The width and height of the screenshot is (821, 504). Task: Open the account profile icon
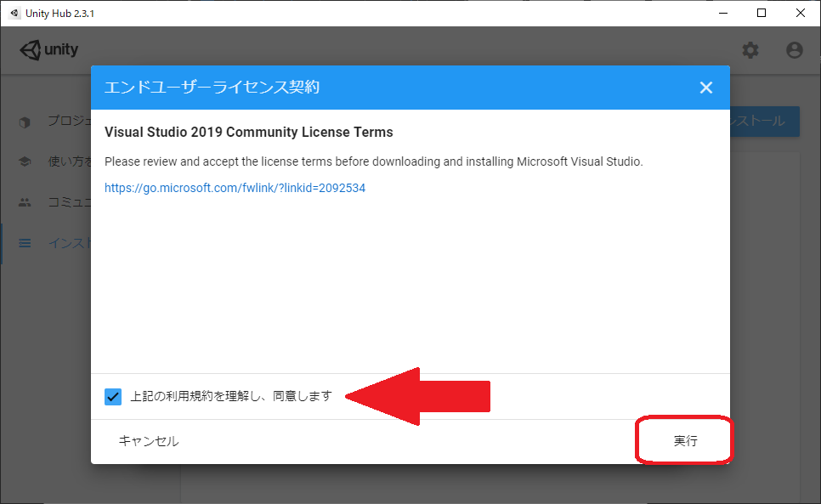[795, 50]
